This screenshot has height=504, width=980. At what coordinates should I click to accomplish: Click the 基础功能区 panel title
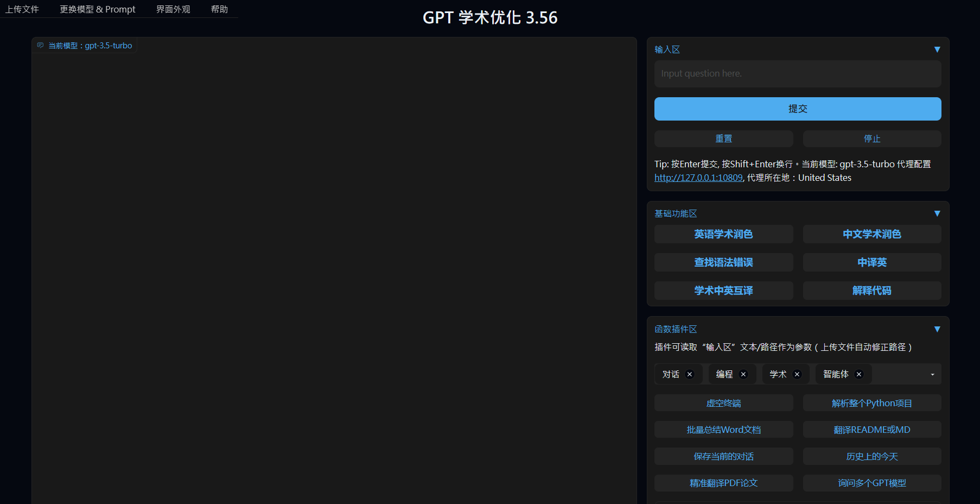point(676,213)
